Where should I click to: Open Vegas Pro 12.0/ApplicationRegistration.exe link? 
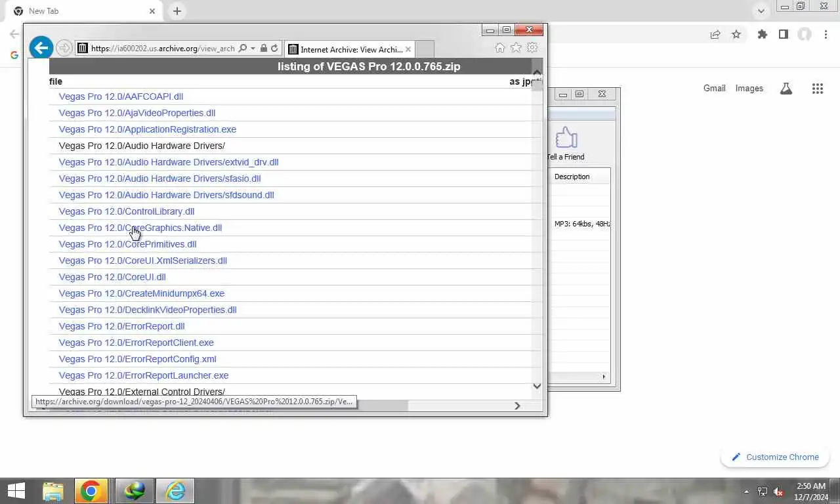[148, 129]
